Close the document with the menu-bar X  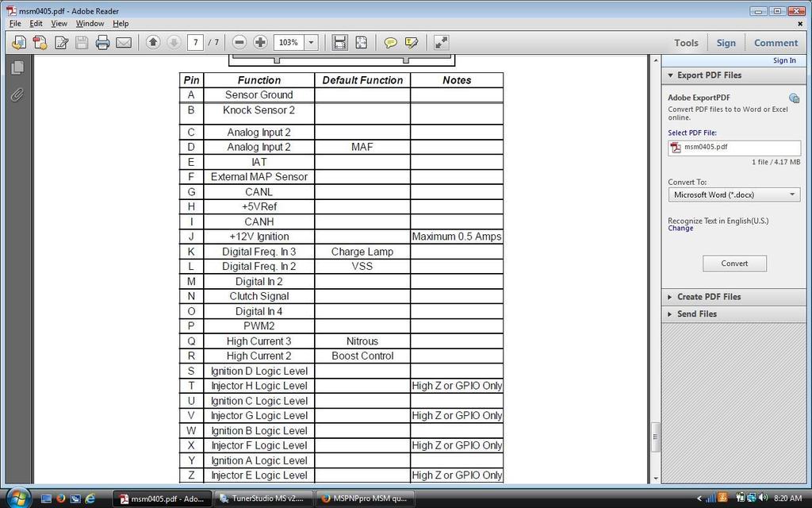pyautogui.click(x=800, y=24)
